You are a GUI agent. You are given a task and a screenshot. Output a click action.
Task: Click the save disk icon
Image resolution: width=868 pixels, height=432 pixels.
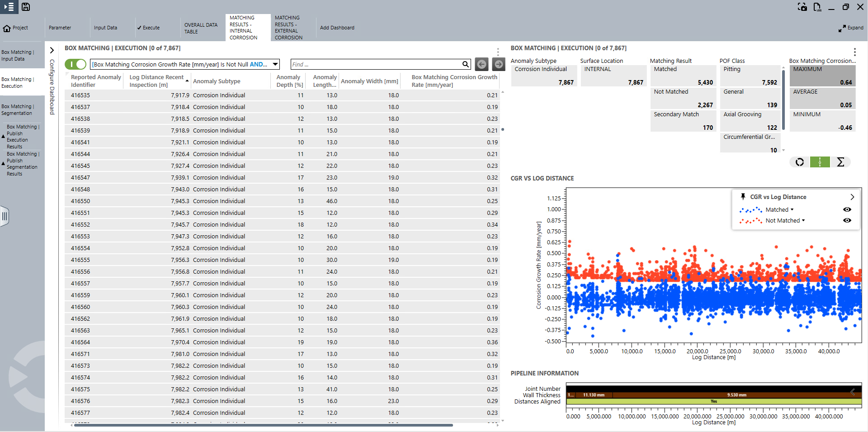(x=26, y=7)
